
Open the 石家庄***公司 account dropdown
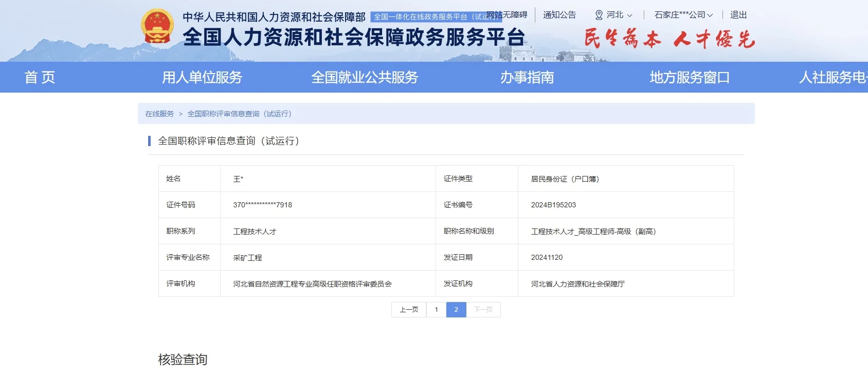coord(683,15)
